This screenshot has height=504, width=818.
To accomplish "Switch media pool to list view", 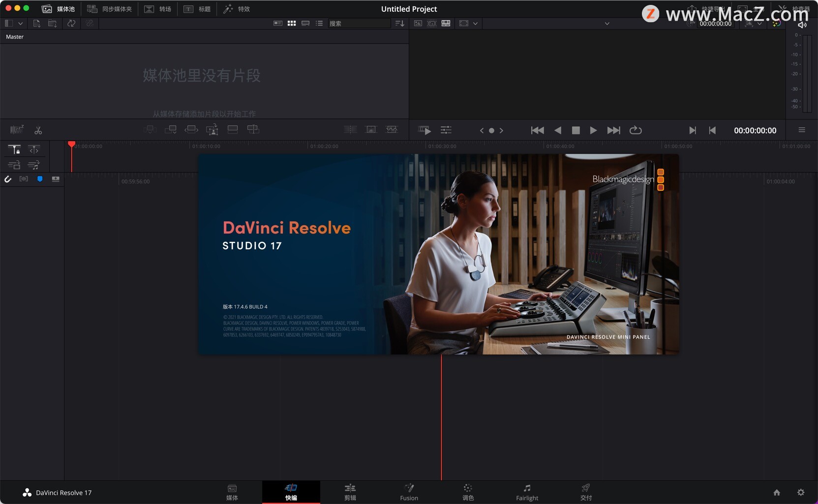I will (x=319, y=23).
